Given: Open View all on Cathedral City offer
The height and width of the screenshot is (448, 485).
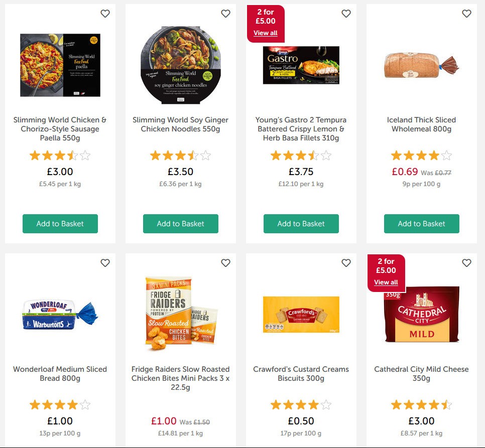Looking at the screenshot, I should (x=386, y=282).
